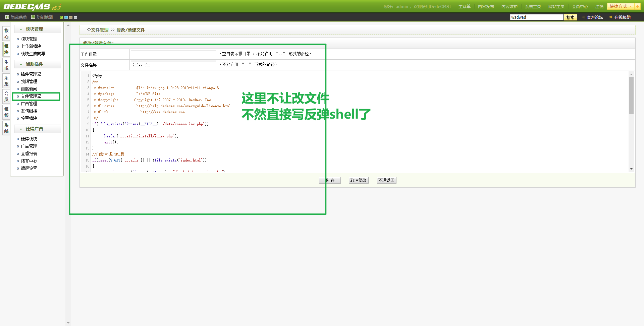The image size is (644, 326).
Task: Select the tan skin color swatch
Action: point(71,17)
